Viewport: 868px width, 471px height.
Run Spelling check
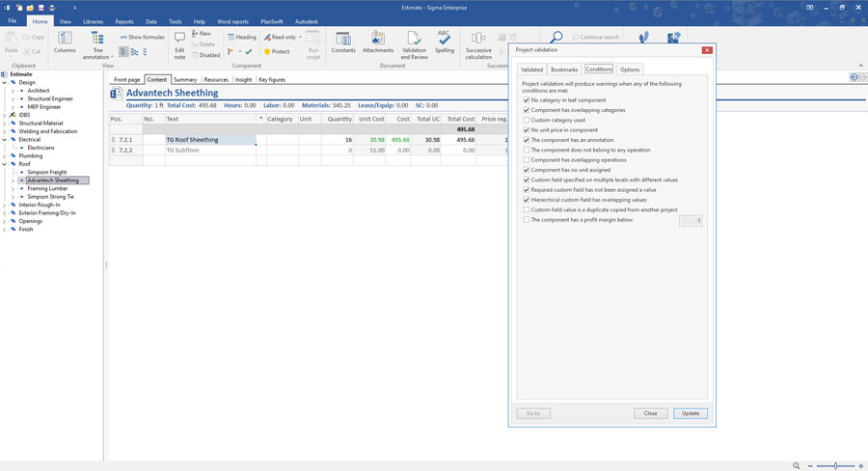444,42
